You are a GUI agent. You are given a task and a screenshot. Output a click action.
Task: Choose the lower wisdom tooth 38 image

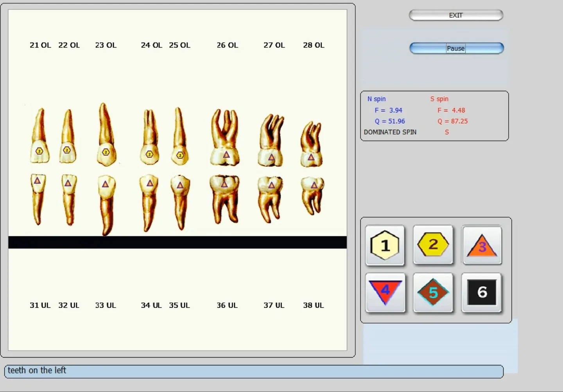(313, 196)
